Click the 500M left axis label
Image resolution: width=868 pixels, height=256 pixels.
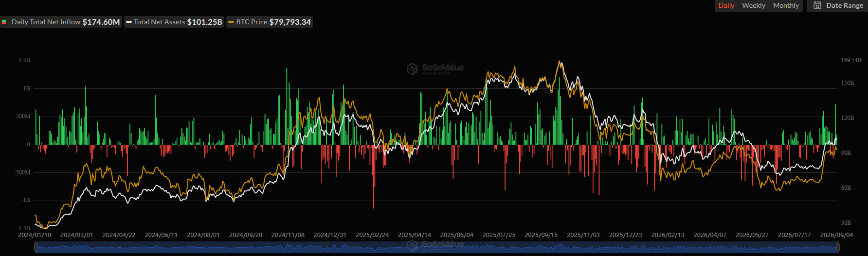[x=23, y=116]
